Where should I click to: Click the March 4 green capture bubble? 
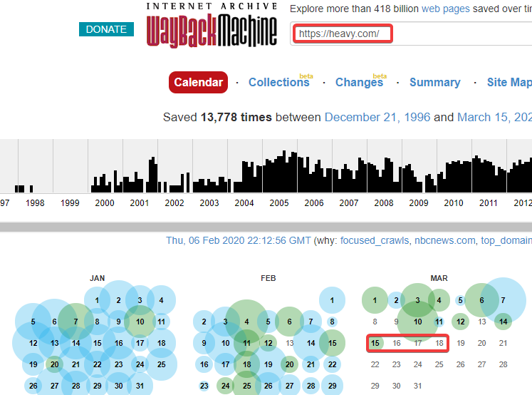(439, 300)
